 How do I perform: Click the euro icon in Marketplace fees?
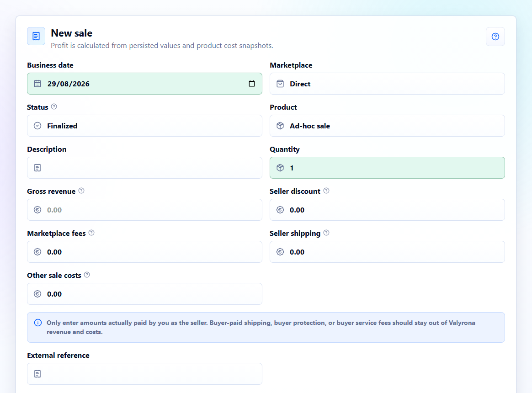pos(37,252)
